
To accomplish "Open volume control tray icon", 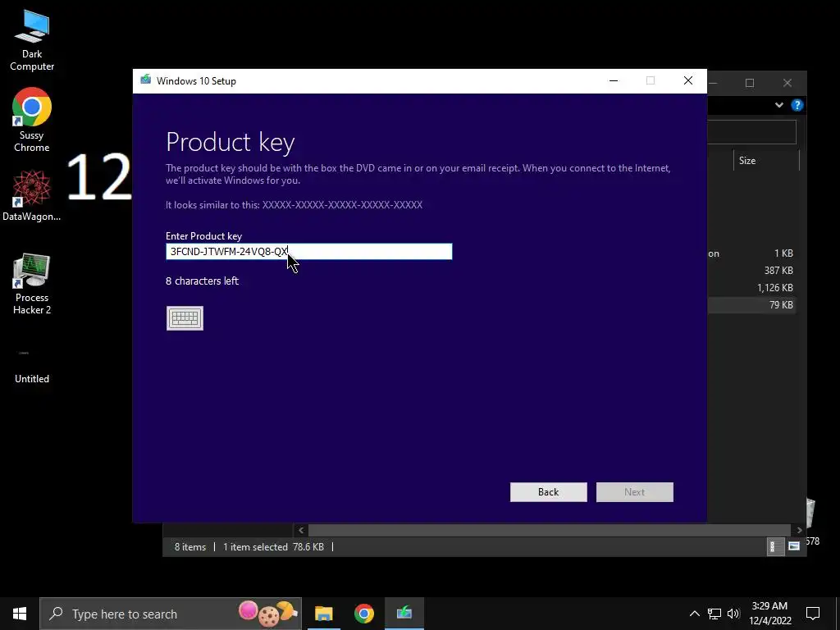I will [x=733, y=614].
